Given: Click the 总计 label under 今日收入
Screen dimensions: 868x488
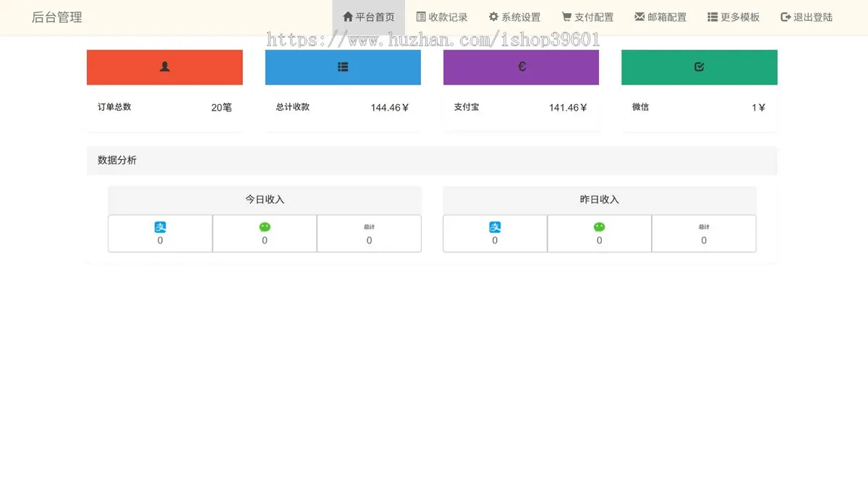Looking at the screenshot, I should point(369,227).
